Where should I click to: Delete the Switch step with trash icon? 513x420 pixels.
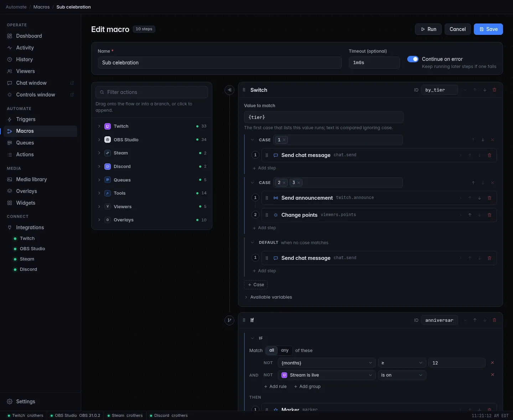pos(494,90)
